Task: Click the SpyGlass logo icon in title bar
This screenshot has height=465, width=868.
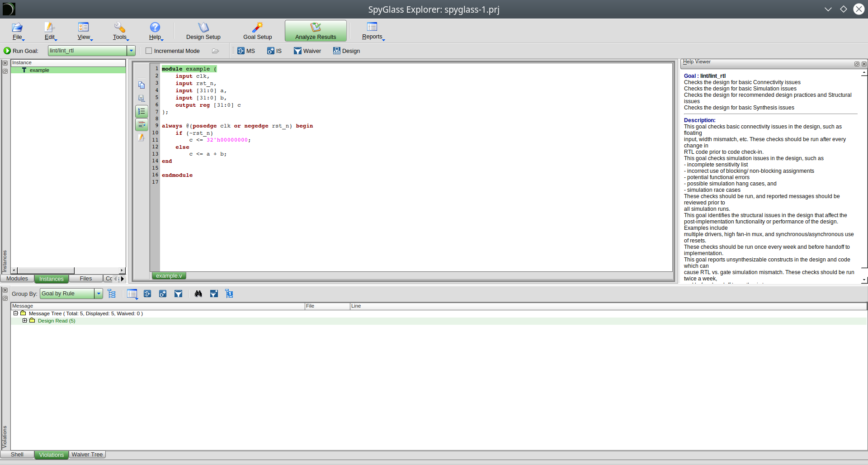Action: click(9, 9)
